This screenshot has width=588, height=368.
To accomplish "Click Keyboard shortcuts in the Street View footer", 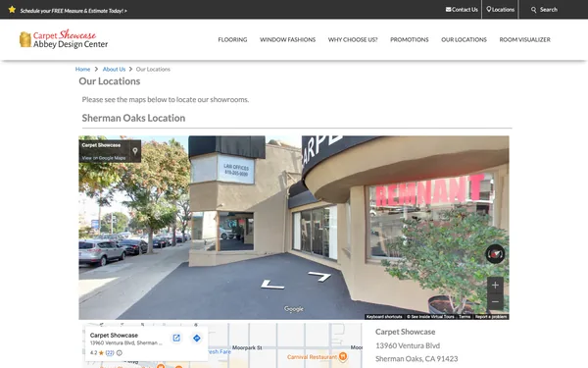I will (x=384, y=317).
